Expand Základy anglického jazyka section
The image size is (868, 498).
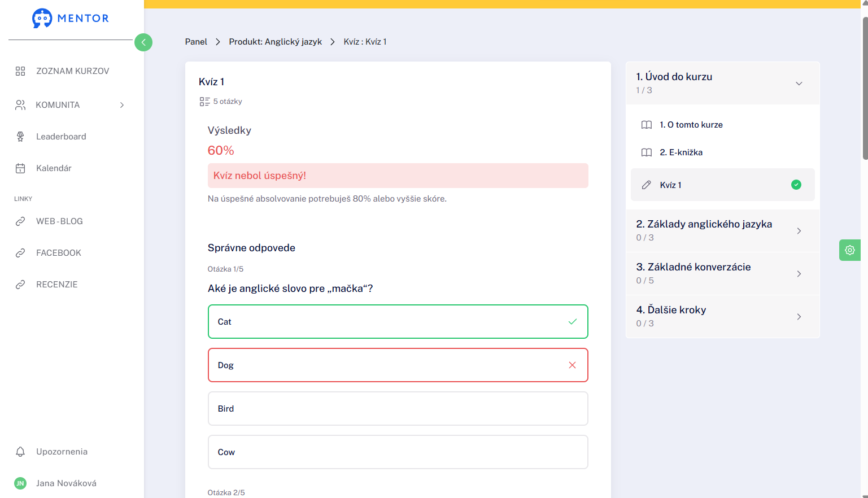click(x=723, y=230)
